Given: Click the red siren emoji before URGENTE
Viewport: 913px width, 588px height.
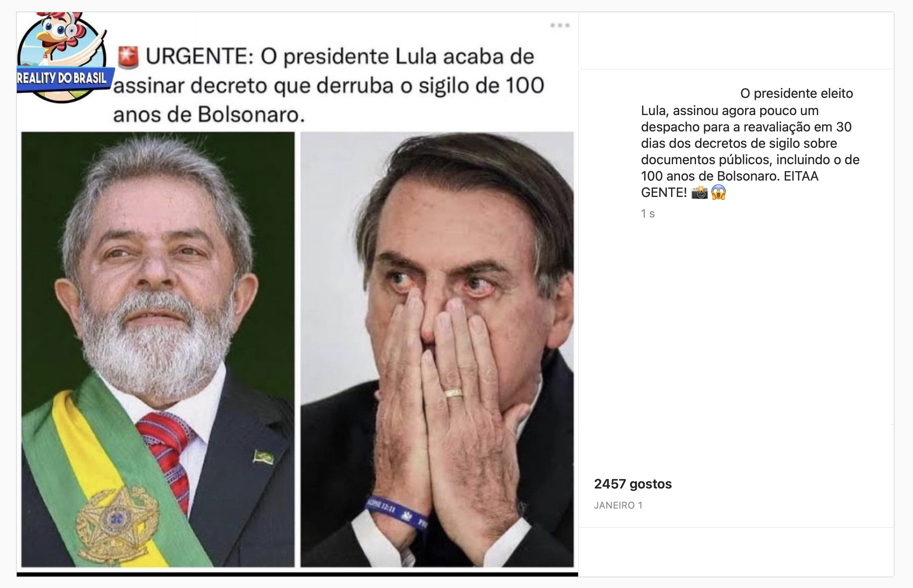Looking at the screenshot, I should tap(128, 57).
